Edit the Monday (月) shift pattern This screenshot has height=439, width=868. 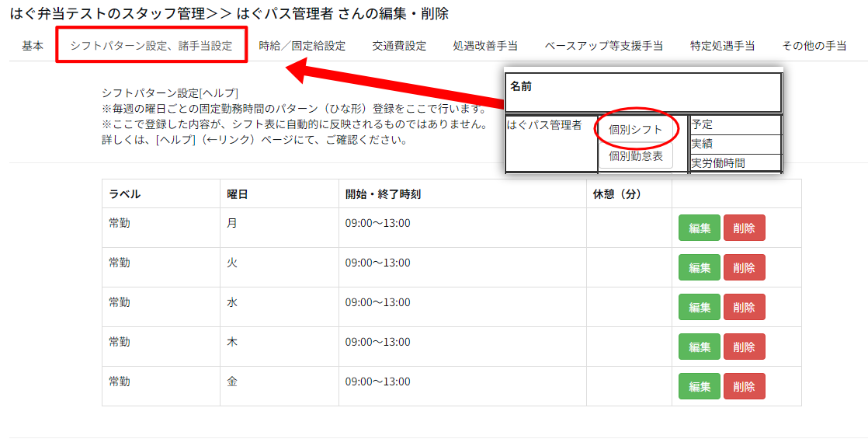click(699, 228)
